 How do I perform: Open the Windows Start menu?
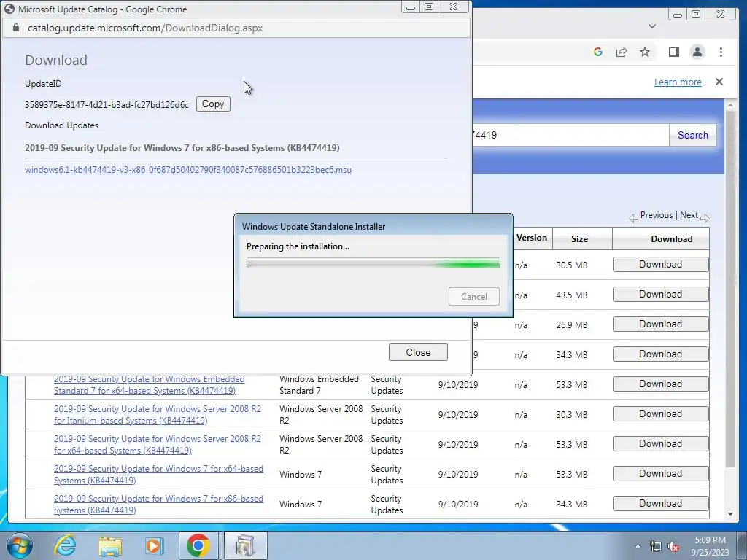(19, 545)
